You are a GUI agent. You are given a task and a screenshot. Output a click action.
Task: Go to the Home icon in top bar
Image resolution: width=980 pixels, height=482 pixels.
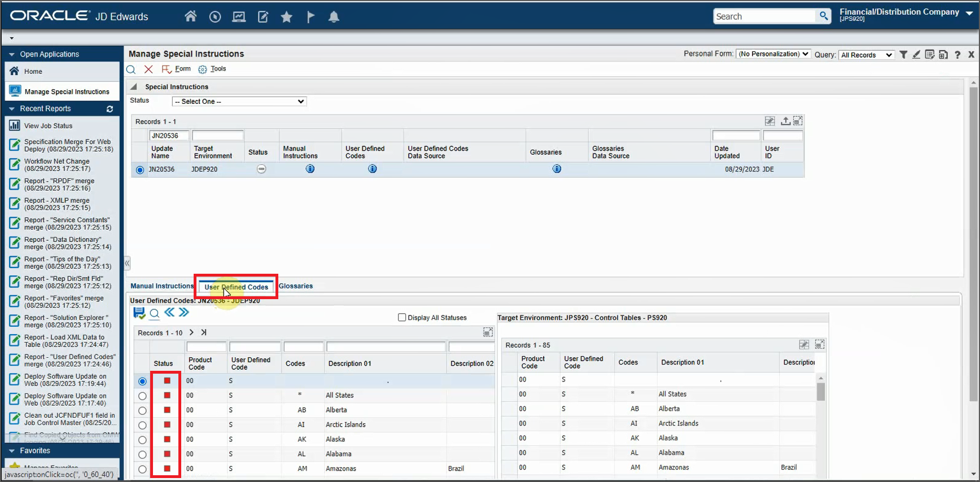click(191, 16)
